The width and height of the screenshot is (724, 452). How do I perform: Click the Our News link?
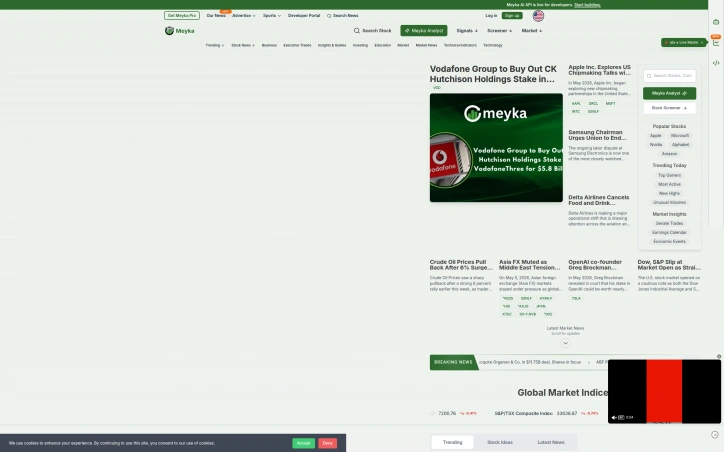pos(216,16)
